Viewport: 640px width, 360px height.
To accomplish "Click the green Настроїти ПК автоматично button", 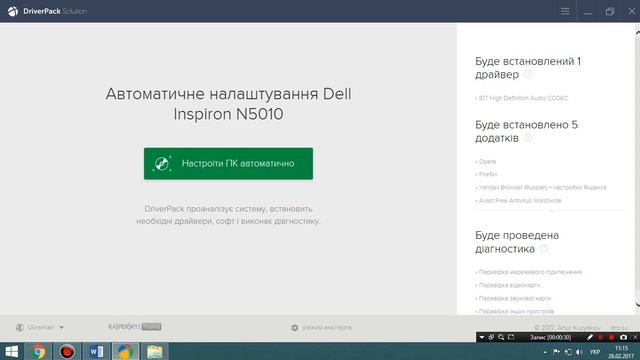I will coord(228,164).
